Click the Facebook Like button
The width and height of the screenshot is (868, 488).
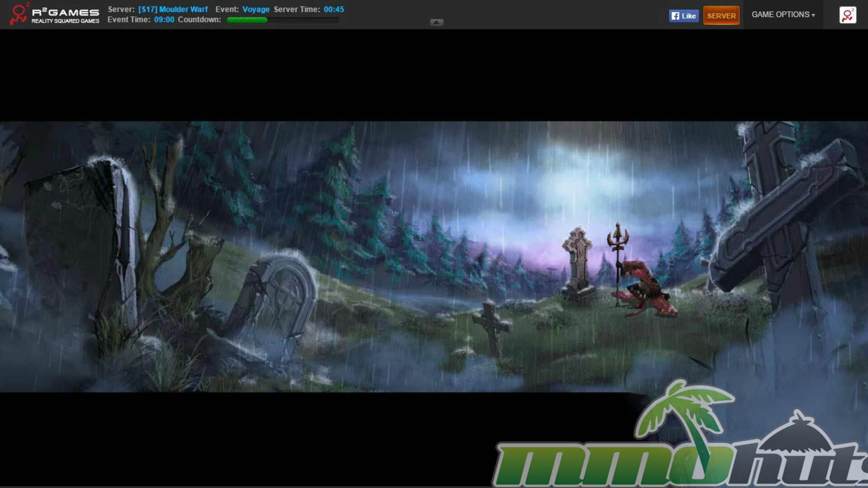(x=684, y=16)
